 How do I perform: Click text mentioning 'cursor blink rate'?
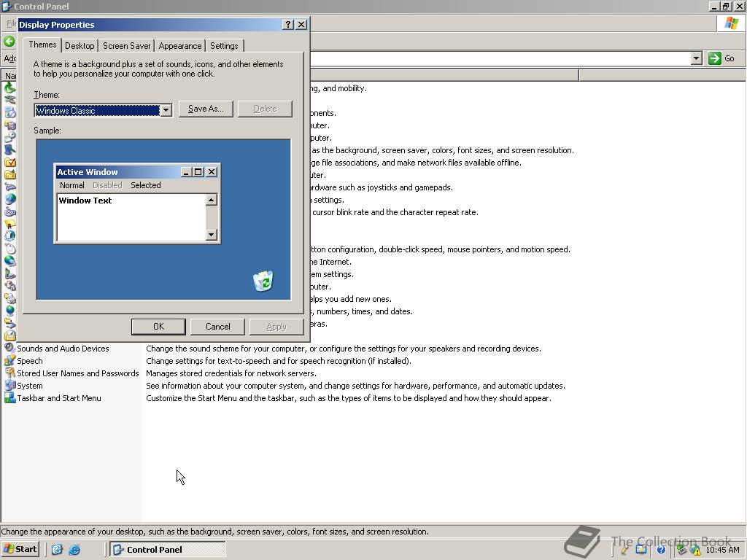395,212
